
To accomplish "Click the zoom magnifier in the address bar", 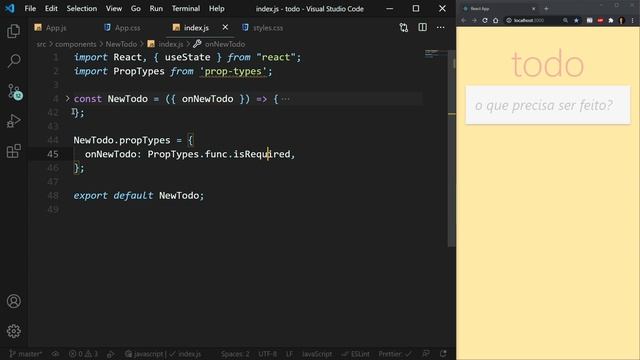I will coord(565,20).
